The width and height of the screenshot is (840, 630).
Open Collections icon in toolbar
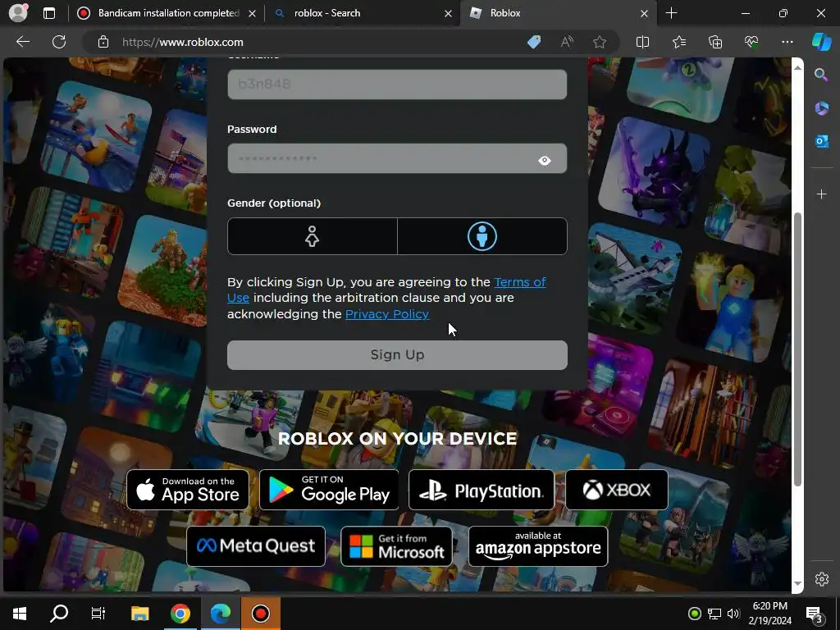pyautogui.click(x=715, y=42)
